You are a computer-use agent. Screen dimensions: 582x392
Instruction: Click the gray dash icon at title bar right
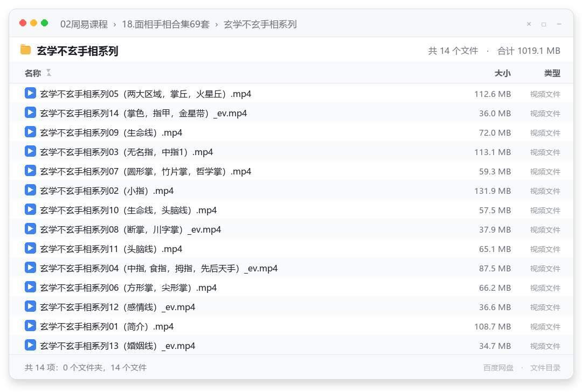[x=559, y=24]
